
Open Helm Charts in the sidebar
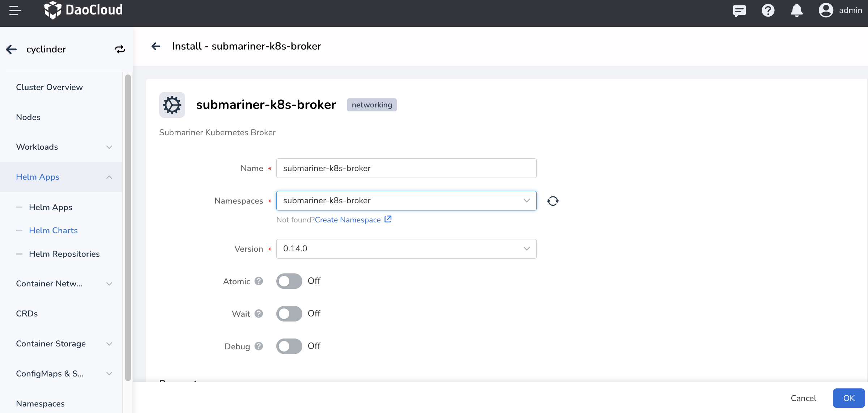pyautogui.click(x=53, y=230)
